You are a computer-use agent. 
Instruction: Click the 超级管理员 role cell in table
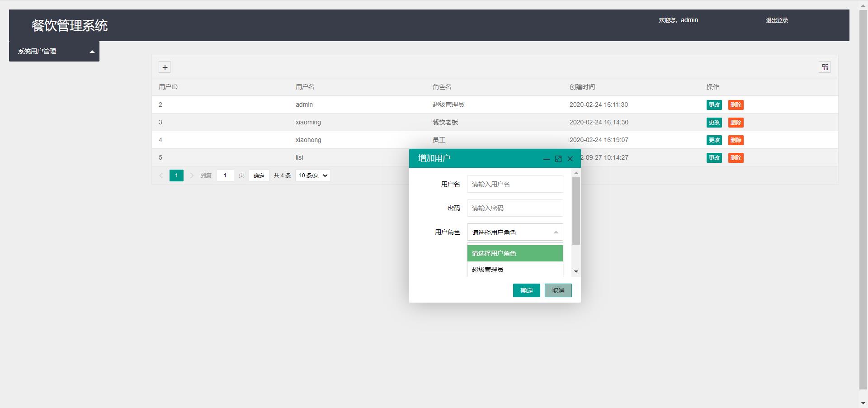448,104
